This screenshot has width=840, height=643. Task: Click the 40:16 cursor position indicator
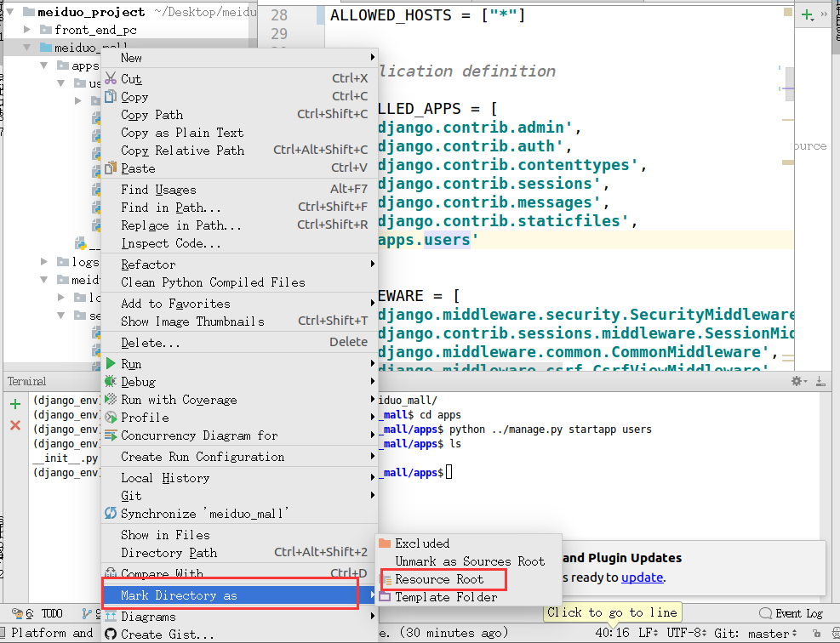click(612, 633)
